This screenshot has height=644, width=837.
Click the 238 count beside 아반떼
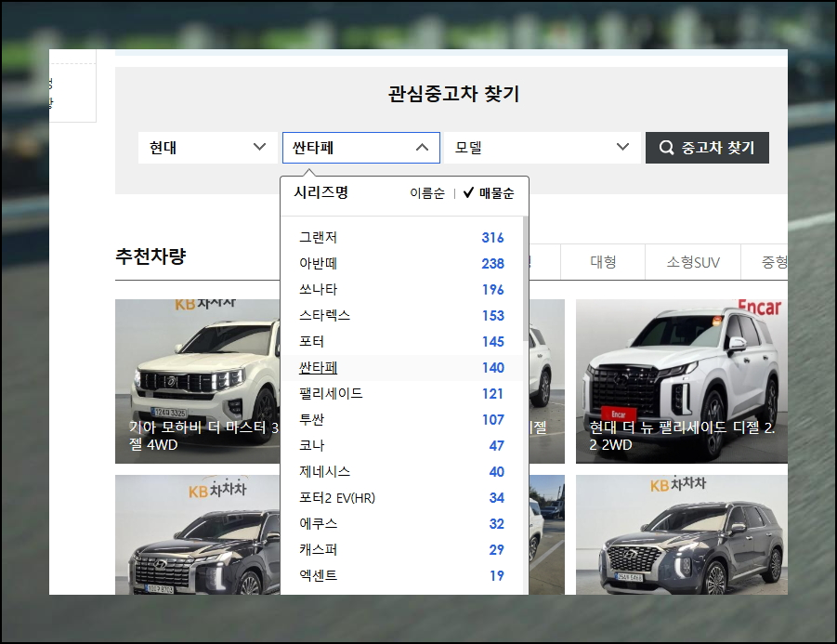492,263
